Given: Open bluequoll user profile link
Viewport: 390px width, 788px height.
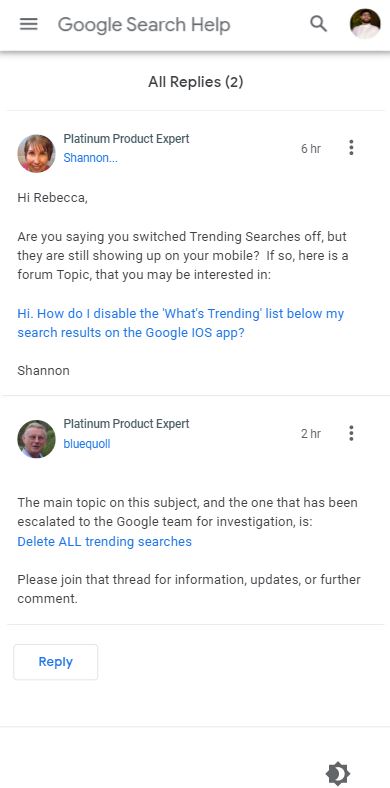Looking at the screenshot, I should tap(87, 444).
